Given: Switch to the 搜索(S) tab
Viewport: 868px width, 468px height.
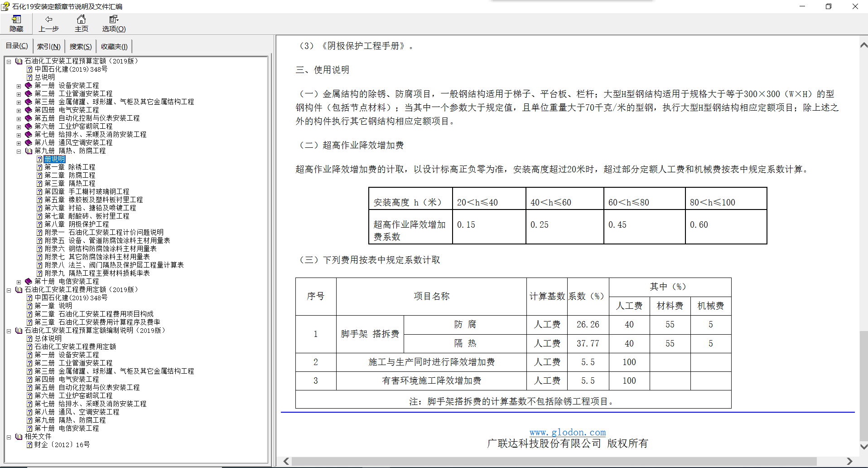Looking at the screenshot, I should (x=81, y=46).
